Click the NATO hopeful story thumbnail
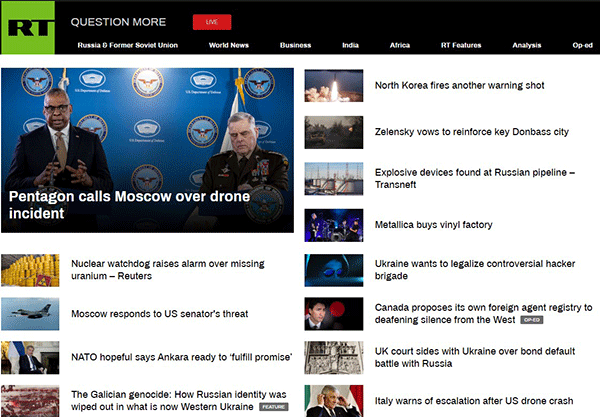600x417 pixels. click(x=30, y=358)
